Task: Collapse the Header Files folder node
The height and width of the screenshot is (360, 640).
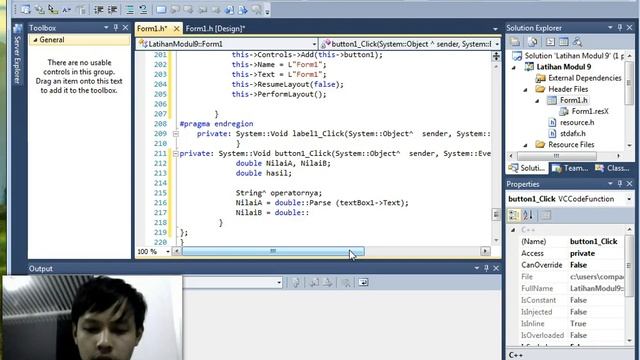Action: pos(525,89)
